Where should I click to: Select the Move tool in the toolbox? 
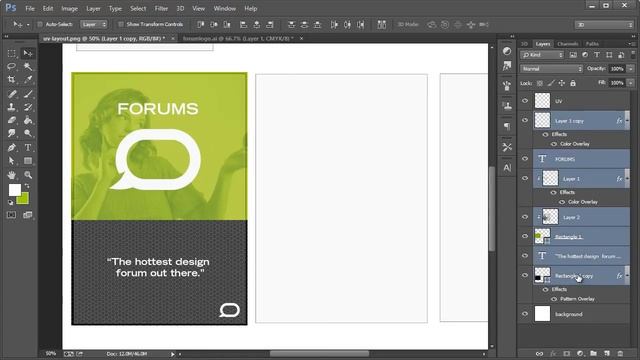[x=28, y=53]
